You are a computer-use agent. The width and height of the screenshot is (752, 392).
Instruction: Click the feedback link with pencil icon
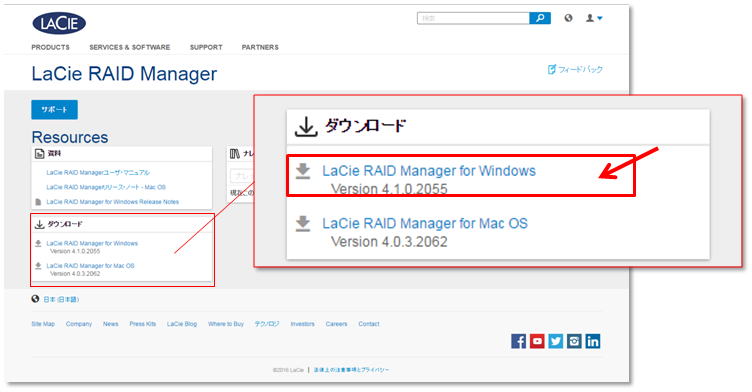[x=575, y=70]
